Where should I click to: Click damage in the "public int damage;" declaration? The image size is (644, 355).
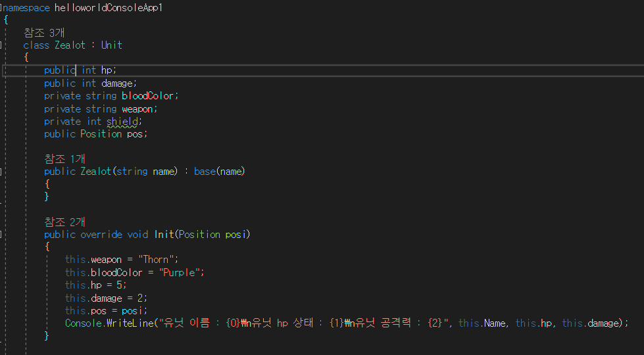point(116,83)
